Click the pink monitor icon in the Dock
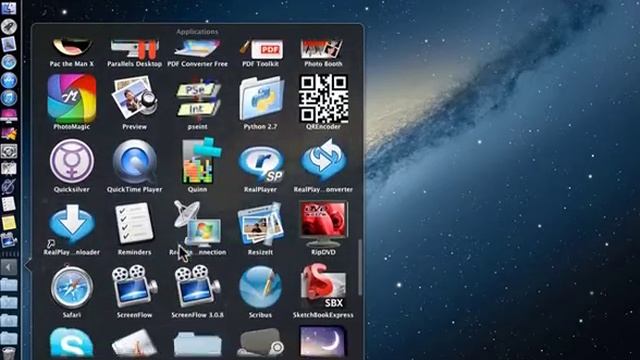 tap(9, 116)
